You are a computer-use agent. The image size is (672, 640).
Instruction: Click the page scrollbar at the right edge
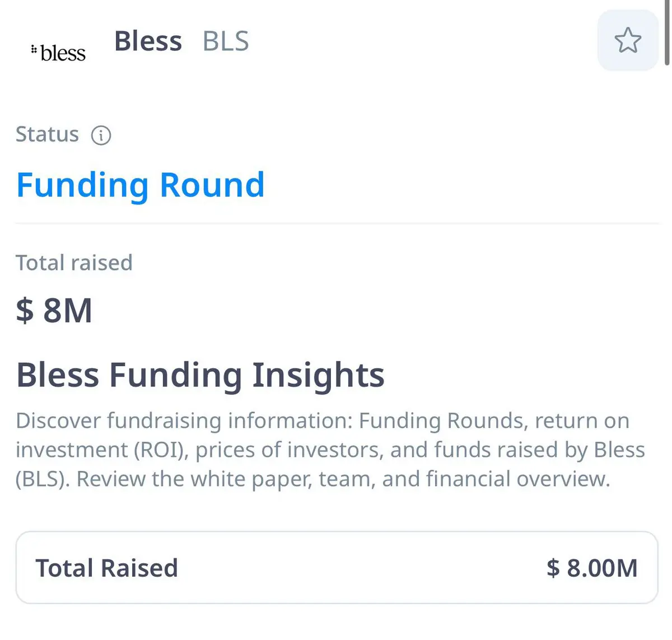(667, 32)
